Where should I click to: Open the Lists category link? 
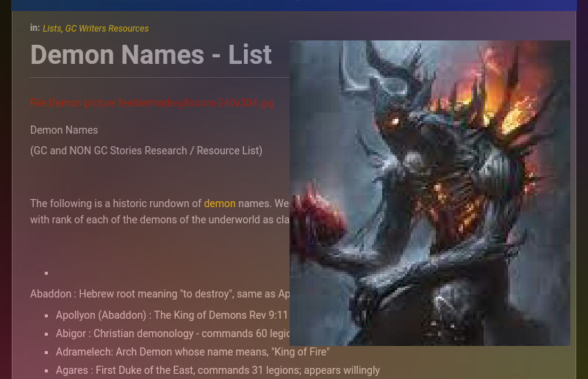point(51,29)
